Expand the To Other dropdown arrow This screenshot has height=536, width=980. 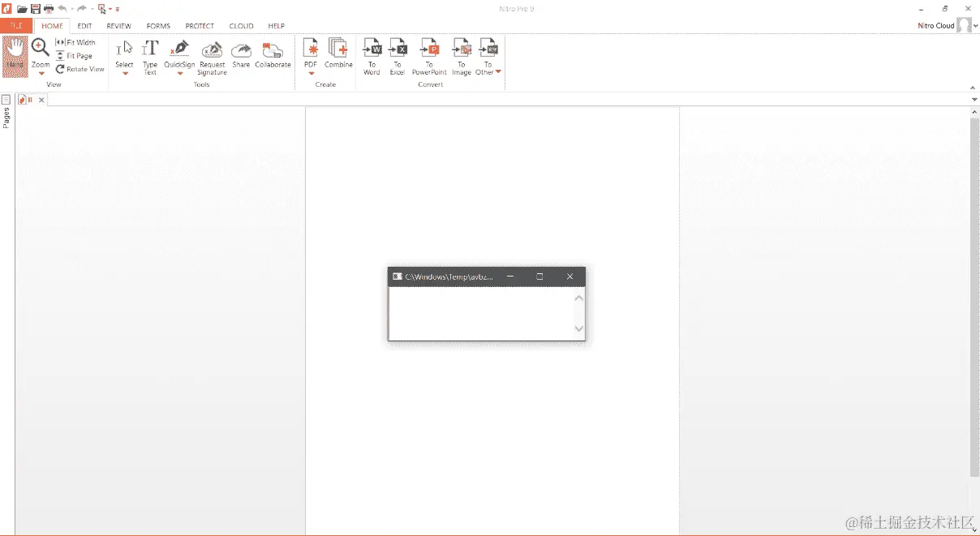[498, 72]
